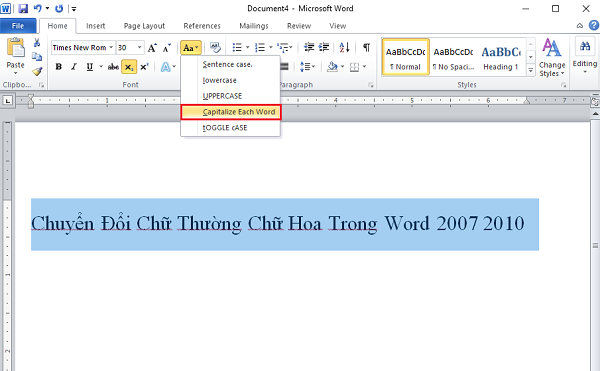Click the Borders grid icon
The width and height of the screenshot is (600, 371).
[354, 67]
